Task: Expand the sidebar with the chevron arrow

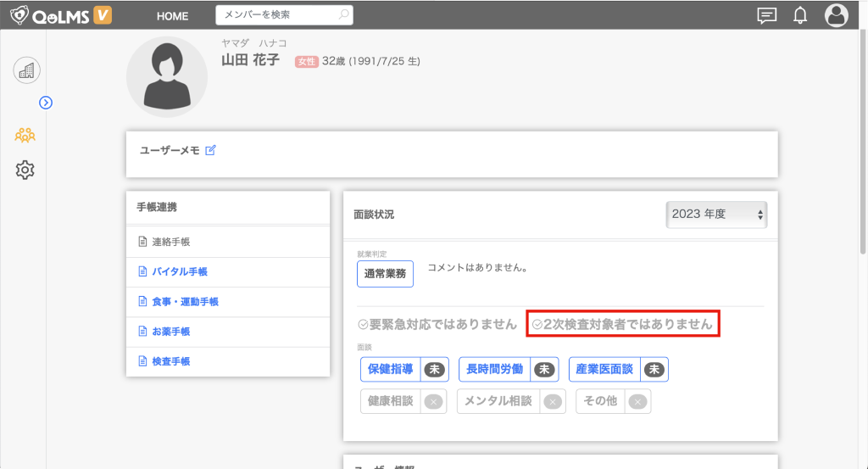Action: click(x=47, y=103)
